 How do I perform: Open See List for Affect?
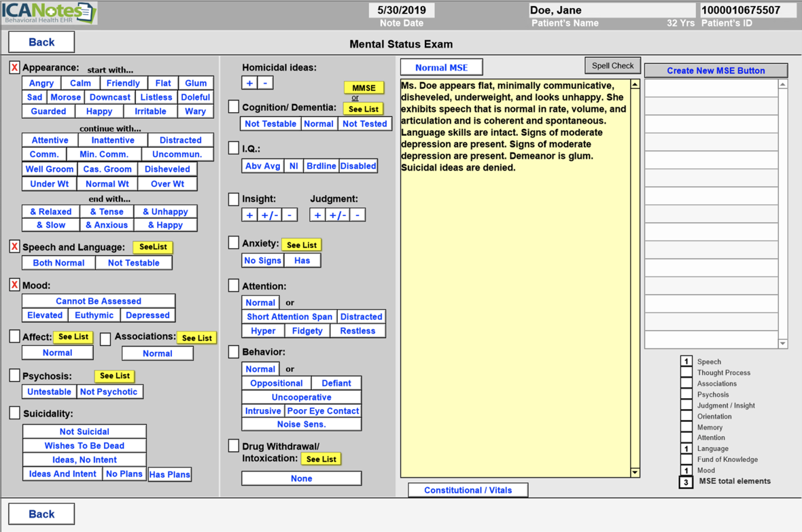(x=73, y=337)
